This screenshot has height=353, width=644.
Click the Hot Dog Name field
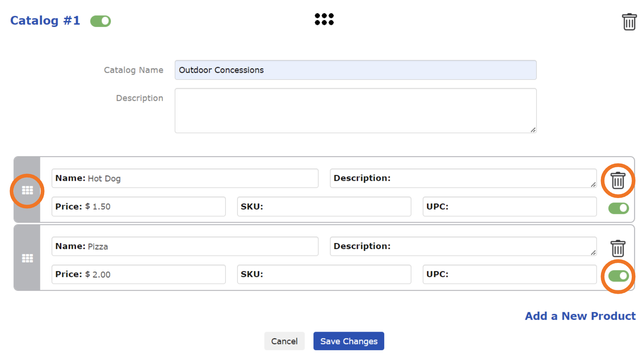pyautogui.click(x=201, y=178)
